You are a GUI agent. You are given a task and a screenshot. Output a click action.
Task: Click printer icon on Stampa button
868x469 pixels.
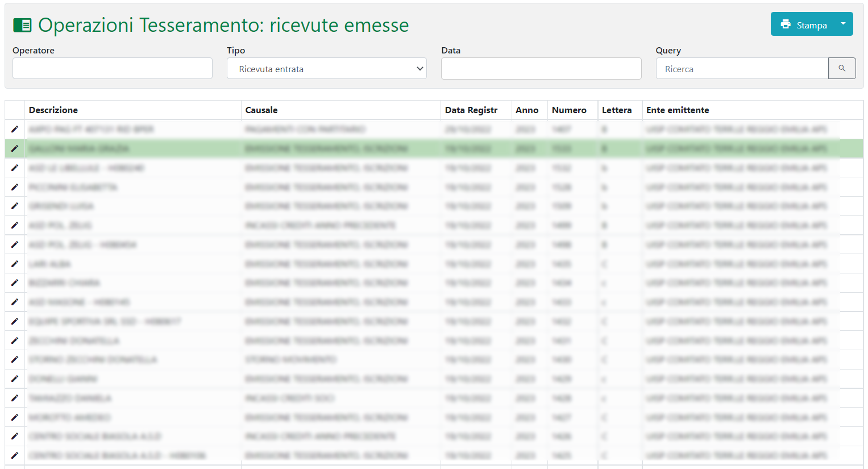coord(786,24)
